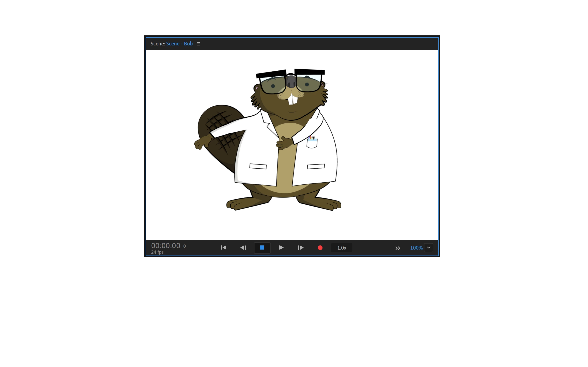The width and height of the screenshot is (588, 367).
Task: Step back one frame
Action: click(243, 247)
